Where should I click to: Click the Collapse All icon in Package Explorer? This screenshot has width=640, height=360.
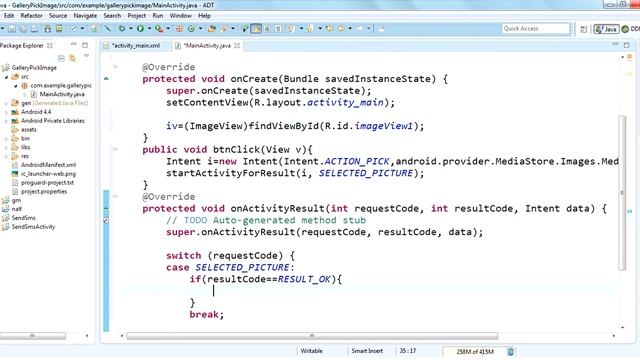pos(61,58)
